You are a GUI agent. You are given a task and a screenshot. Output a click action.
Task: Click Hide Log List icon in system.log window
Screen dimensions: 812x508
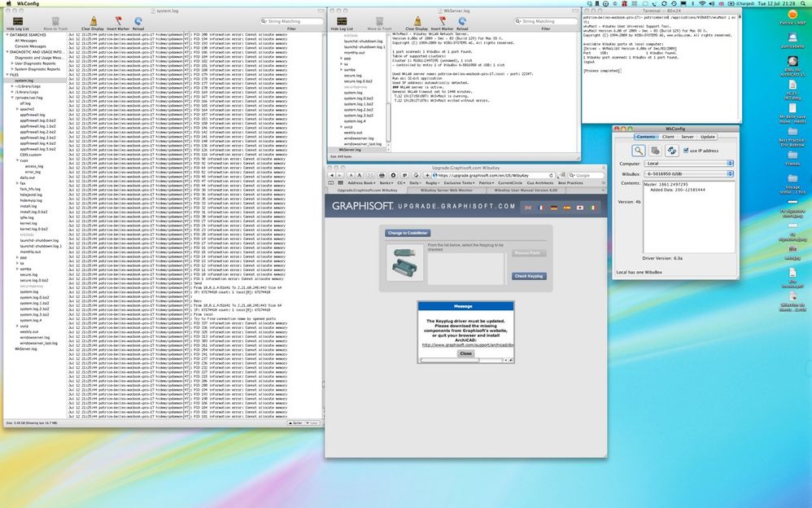click(17, 20)
